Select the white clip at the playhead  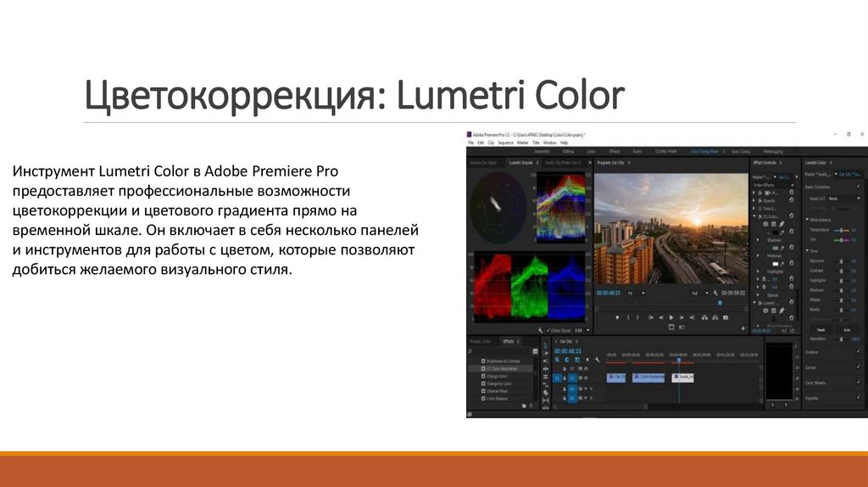[x=682, y=378]
